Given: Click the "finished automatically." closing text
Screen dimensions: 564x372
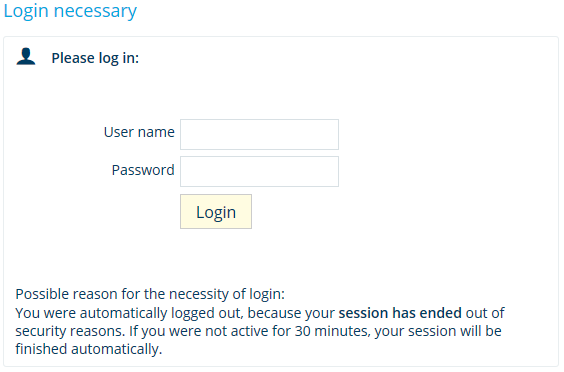Looking at the screenshot, I should tap(89, 349).
